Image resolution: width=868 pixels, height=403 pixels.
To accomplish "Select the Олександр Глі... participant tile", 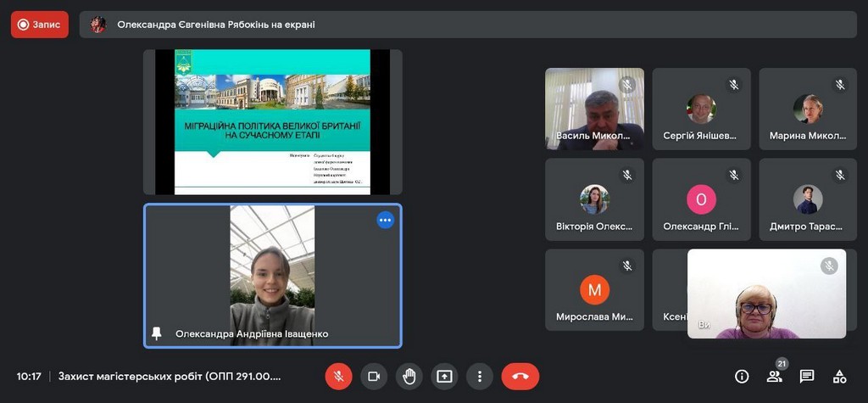I will pyautogui.click(x=701, y=199).
